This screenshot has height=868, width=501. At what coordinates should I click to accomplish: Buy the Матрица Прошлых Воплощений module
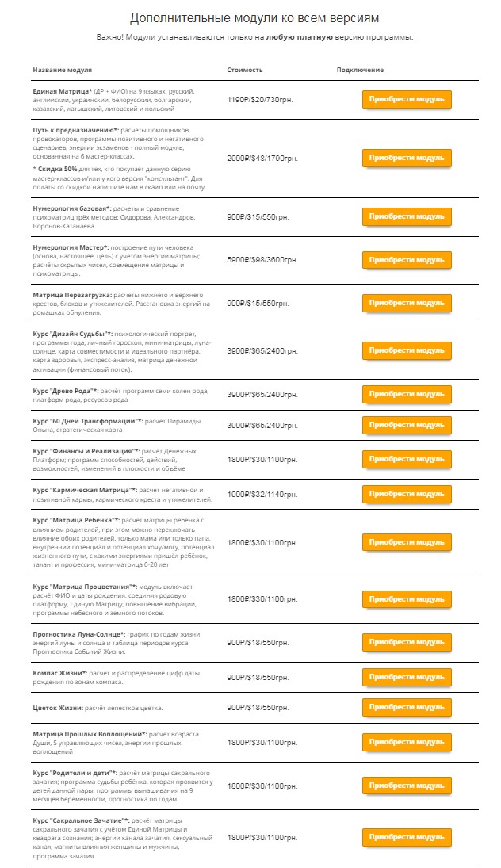click(407, 743)
